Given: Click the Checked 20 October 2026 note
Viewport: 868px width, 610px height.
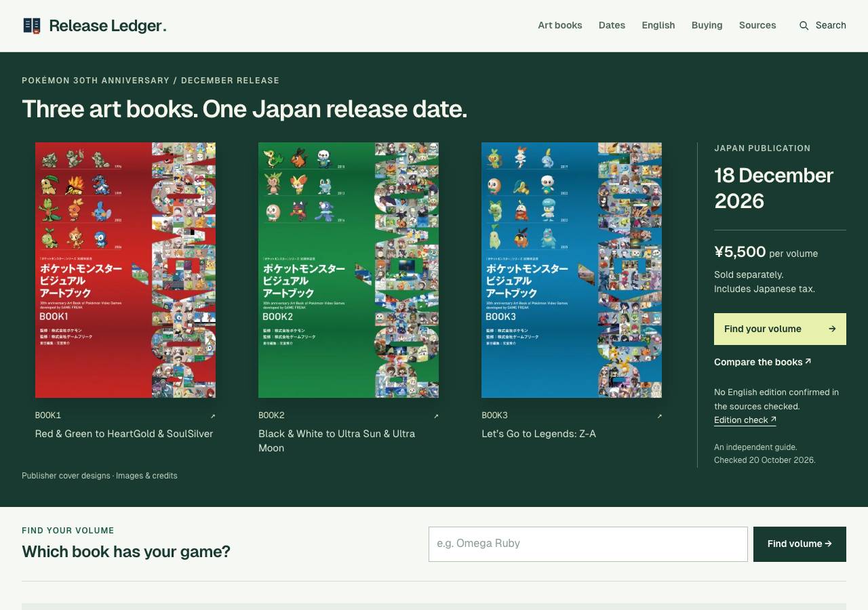Looking at the screenshot, I should pyautogui.click(x=765, y=460).
